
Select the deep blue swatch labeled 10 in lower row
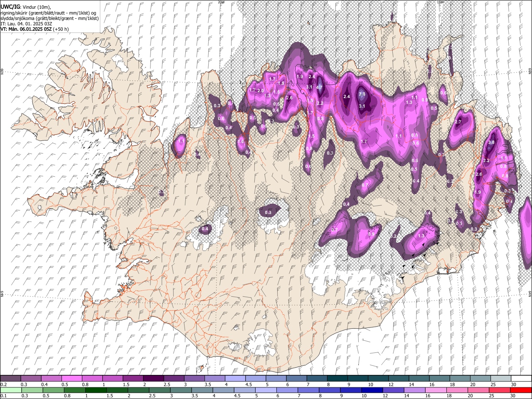[x=372, y=390]
